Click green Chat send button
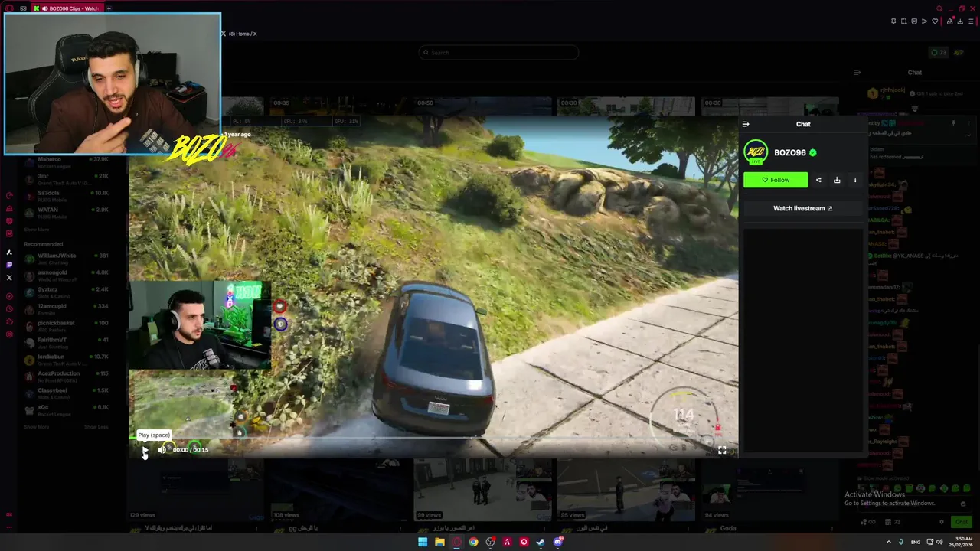 [961, 522]
